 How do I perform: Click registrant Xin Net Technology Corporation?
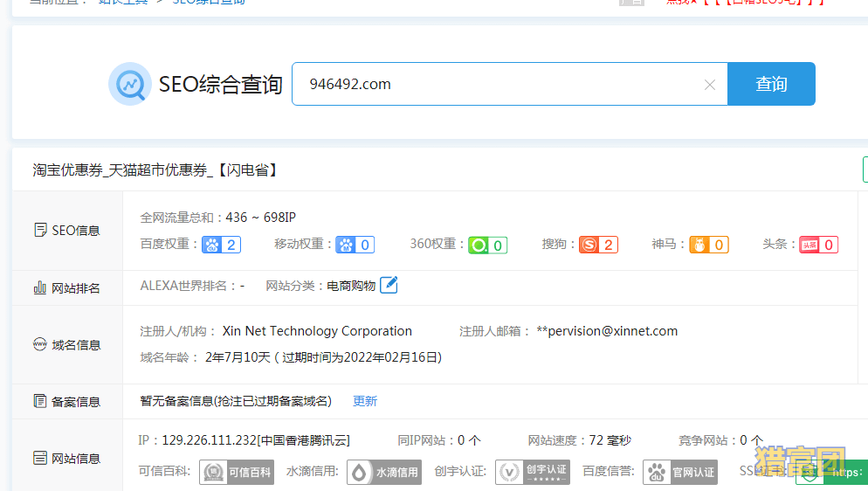(x=317, y=331)
